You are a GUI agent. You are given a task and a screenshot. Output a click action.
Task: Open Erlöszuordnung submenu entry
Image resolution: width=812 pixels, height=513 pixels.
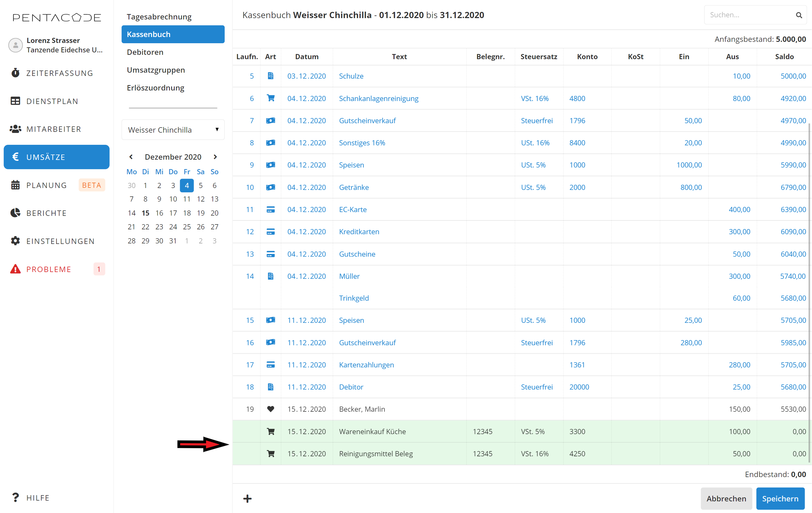coord(156,88)
